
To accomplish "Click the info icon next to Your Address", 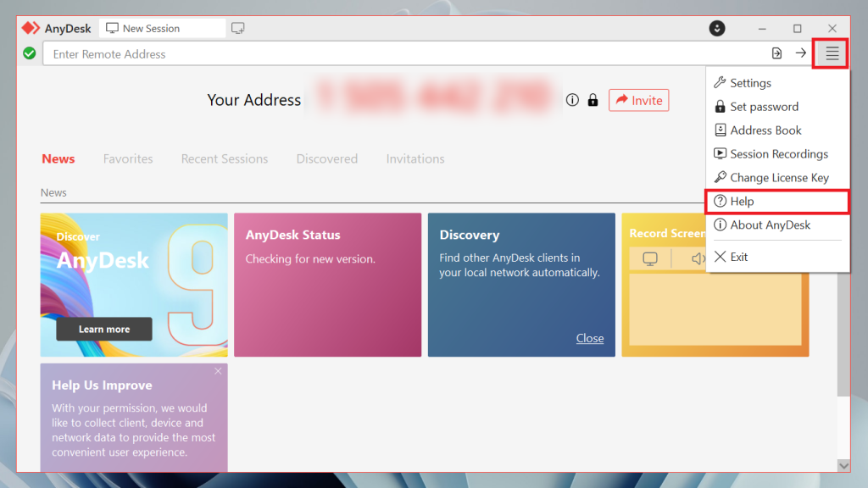I will (572, 100).
